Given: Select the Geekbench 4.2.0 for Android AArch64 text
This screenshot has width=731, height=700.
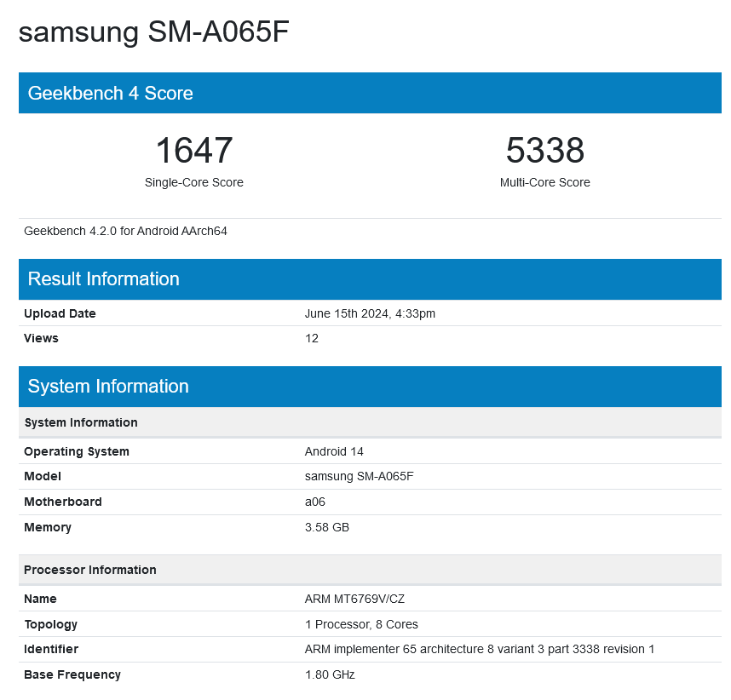Looking at the screenshot, I should [x=124, y=231].
